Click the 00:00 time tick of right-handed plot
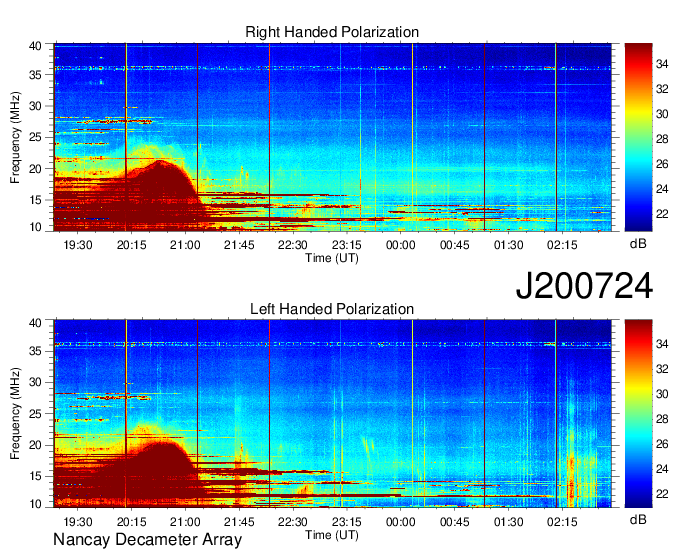The height and width of the screenshot is (552, 680). (401, 245)
